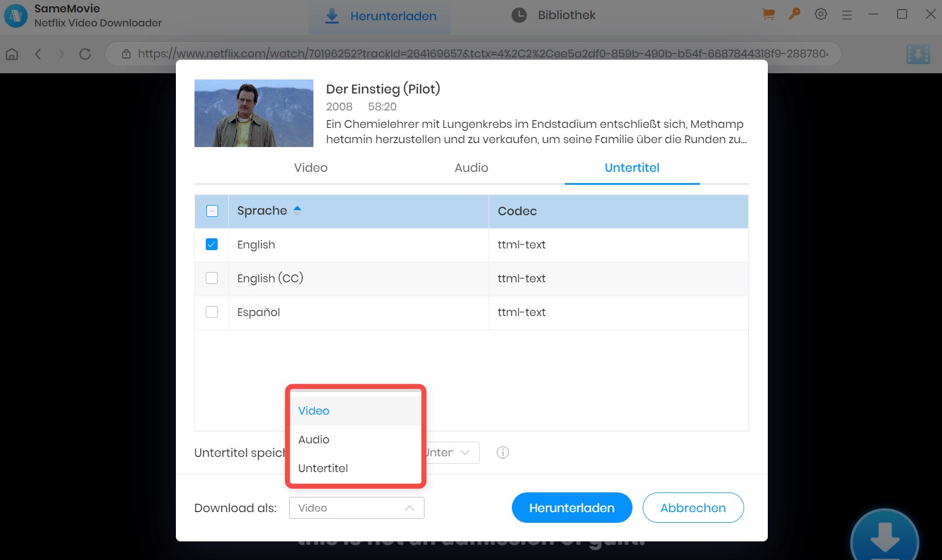
Task: Click the Netflix URL address field
Action: click(474, 54)
